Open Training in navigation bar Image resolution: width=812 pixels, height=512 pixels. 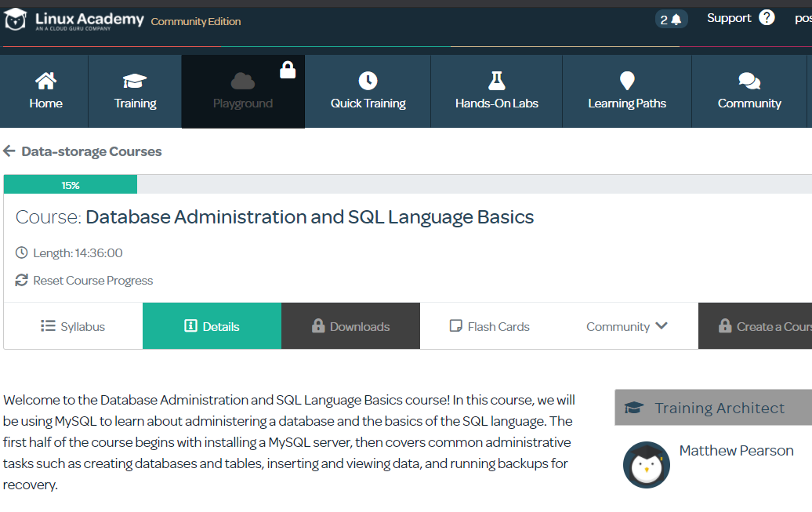click(x=135, y=91)
